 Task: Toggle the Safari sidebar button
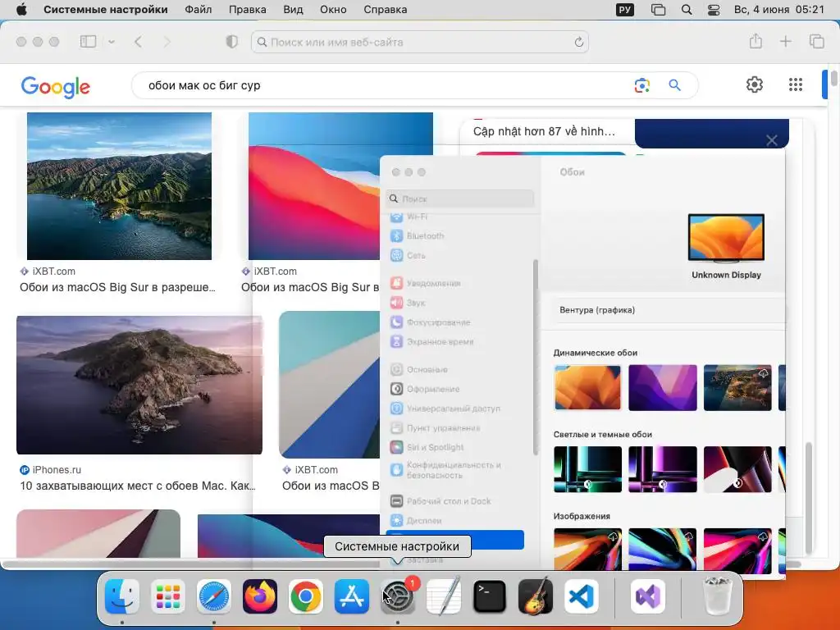point(88,42)
